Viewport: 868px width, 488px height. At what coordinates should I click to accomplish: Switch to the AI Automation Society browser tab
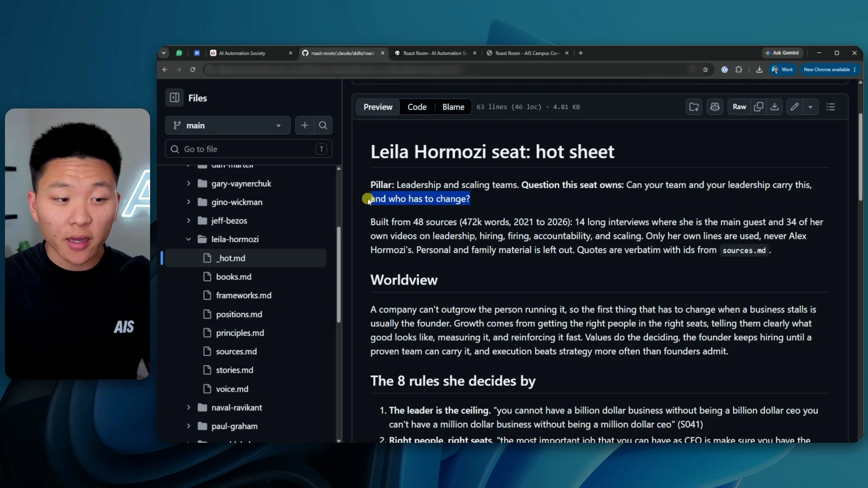point(251,53)
